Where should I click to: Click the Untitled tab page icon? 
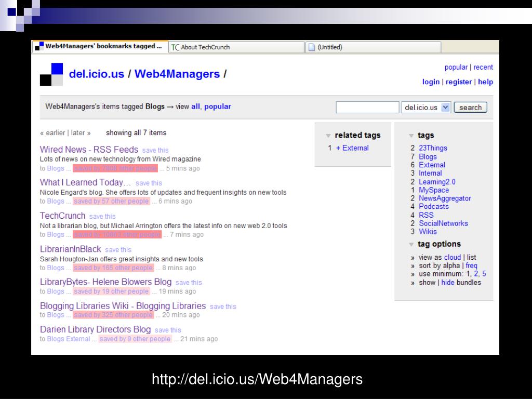pos(312,47)
